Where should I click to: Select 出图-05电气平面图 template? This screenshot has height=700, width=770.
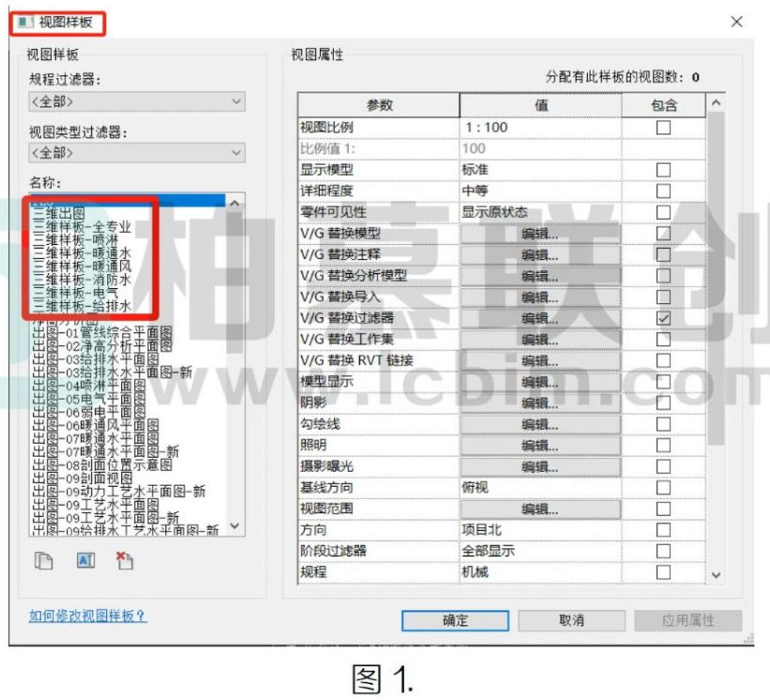89,399
